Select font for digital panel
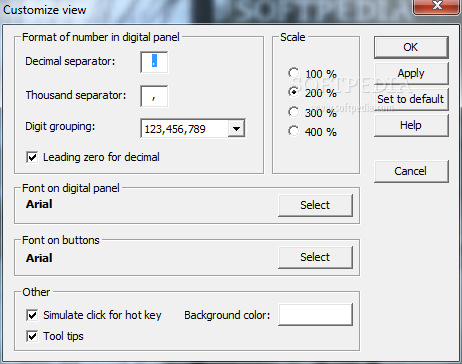Image resolution: width=462 pixels, height=364 pixels. pyautogui.click(x=315, y=205)
